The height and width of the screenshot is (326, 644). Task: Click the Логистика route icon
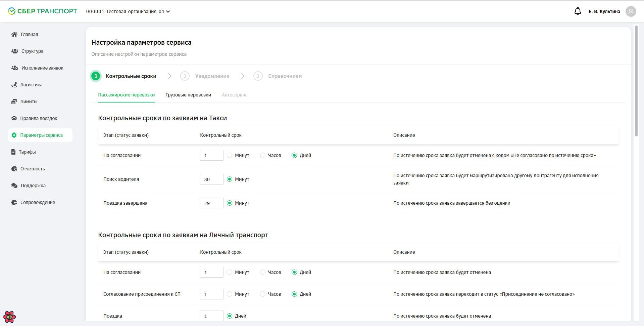pyautogui.click(x=14, y=85)
